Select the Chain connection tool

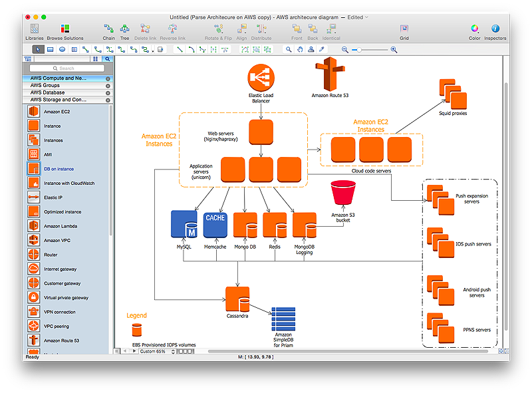coord(108,29)
